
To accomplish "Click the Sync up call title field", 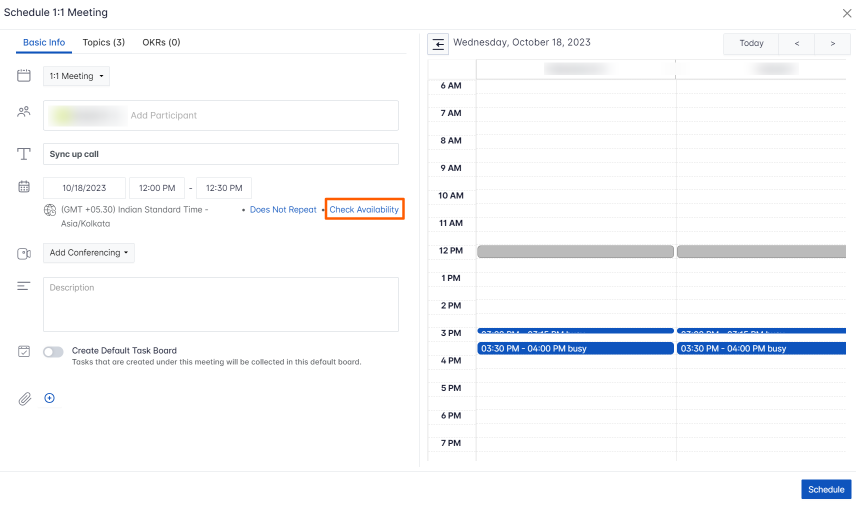I will pos(221,154).
